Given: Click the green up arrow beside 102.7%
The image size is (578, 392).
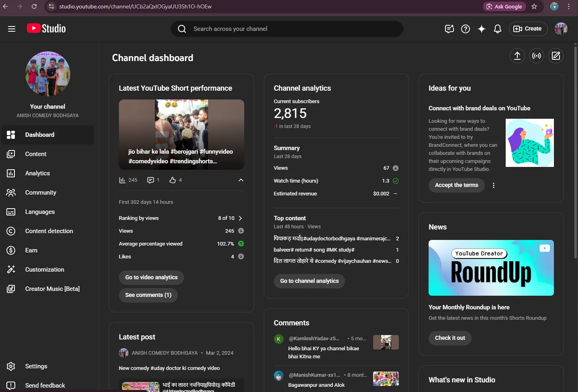Looking at the screenshot, I should pos(241,244).
